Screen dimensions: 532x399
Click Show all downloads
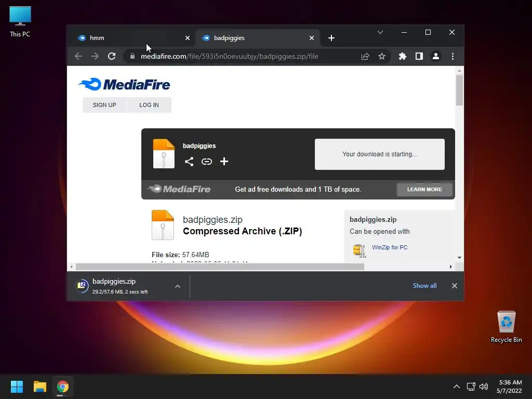coord(424,286)
